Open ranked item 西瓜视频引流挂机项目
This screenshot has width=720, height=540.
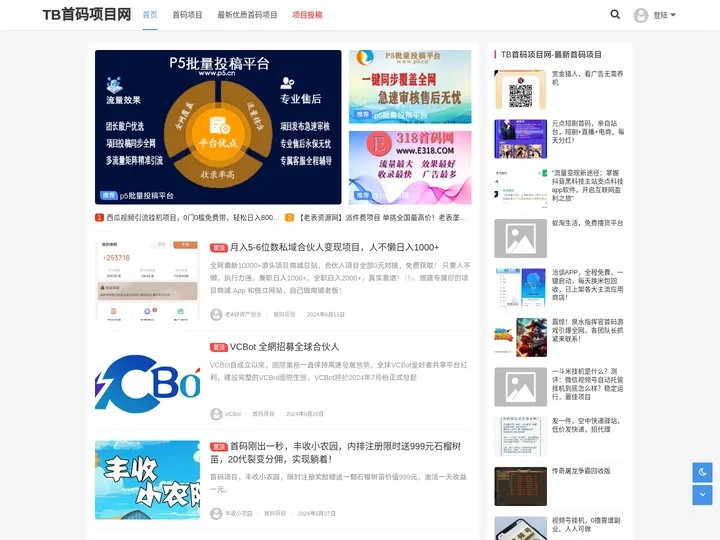(x=192, y=218)
